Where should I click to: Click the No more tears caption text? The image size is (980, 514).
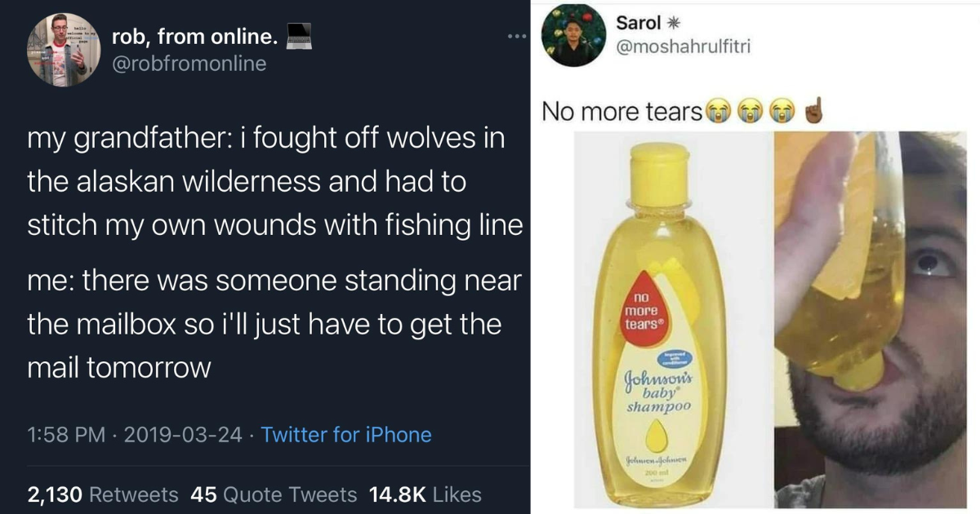pos(622,111)
